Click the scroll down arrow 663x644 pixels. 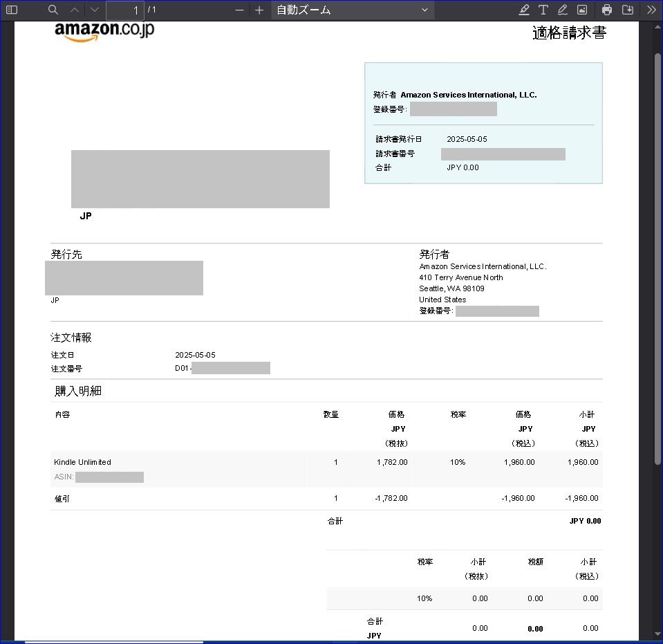coord(657,634)
